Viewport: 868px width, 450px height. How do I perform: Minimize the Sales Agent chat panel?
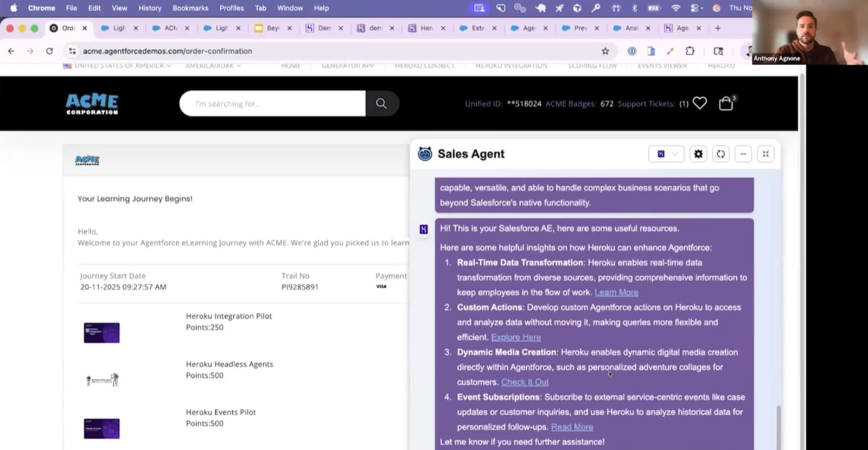coord(743,154)
